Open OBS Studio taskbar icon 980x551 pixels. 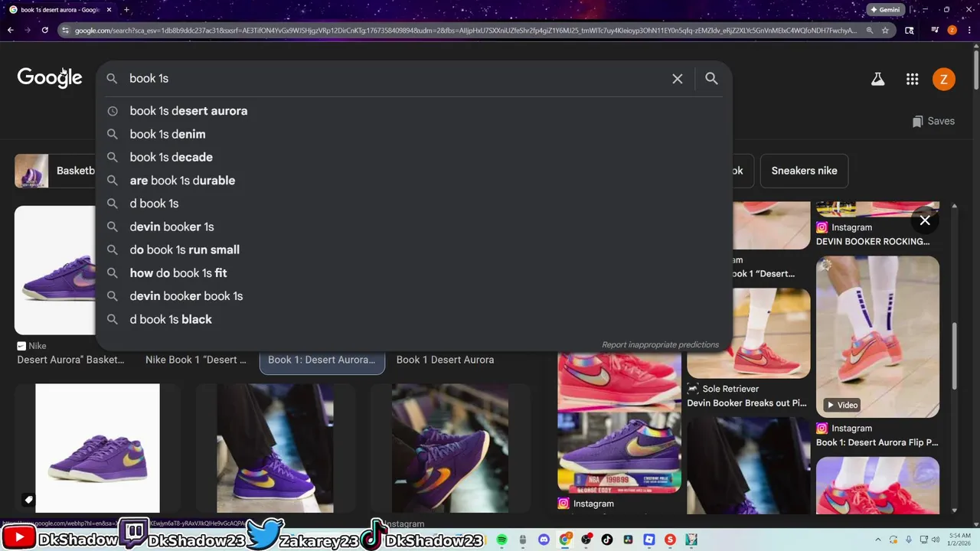pos(586,540)
